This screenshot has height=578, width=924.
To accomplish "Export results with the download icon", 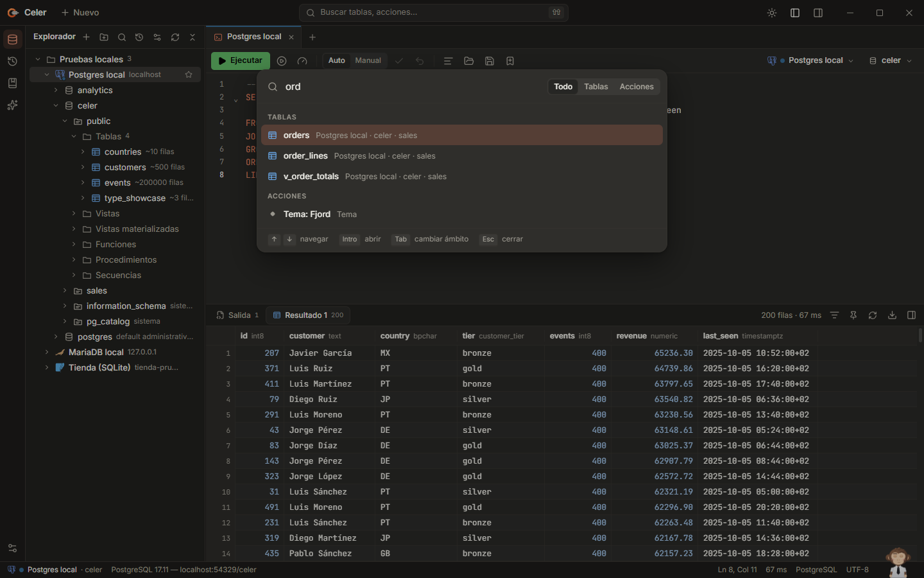I will coord(892,315).
